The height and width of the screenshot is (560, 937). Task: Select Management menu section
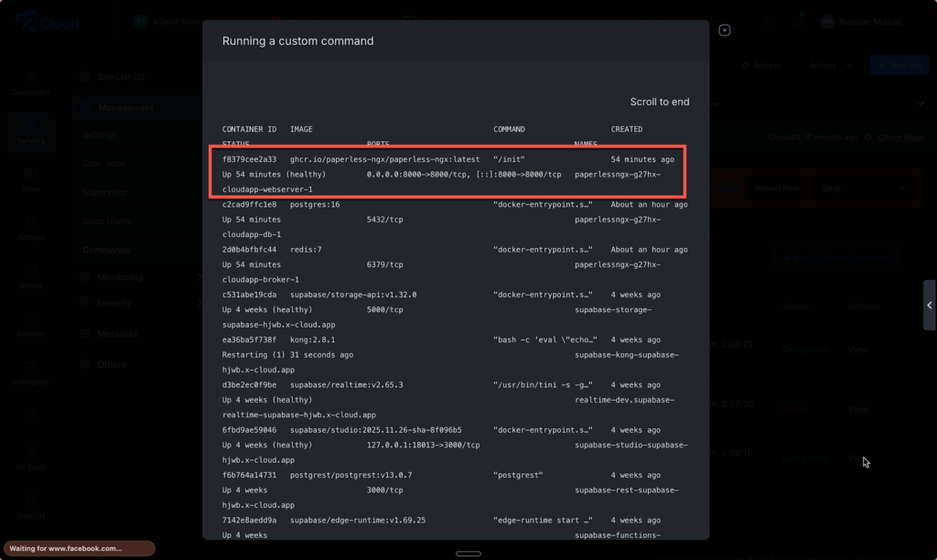[x=125, y=108]
